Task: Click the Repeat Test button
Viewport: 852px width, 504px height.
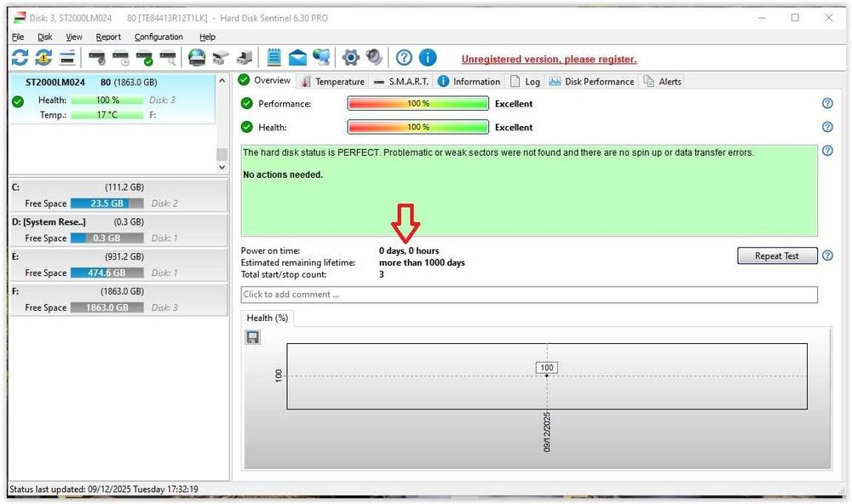Action: coord(777,255)
